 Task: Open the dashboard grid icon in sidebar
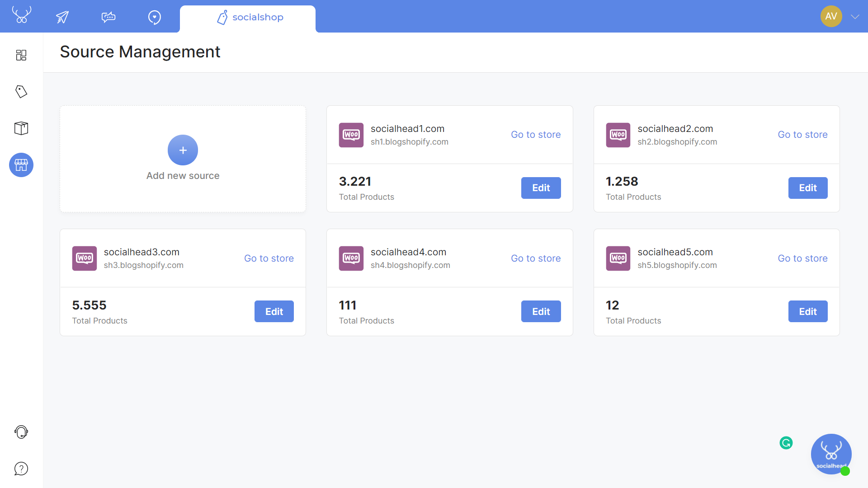pyautogui.click(x=21, y=55)
